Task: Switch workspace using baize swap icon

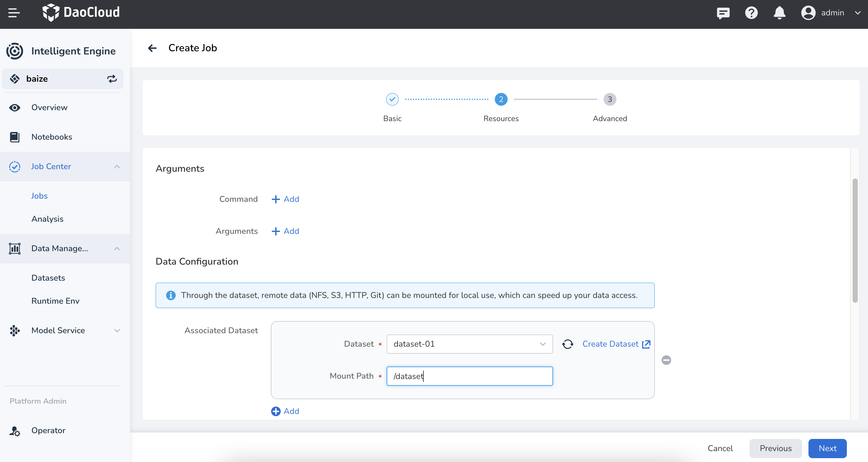Action: tap(112, 78)
